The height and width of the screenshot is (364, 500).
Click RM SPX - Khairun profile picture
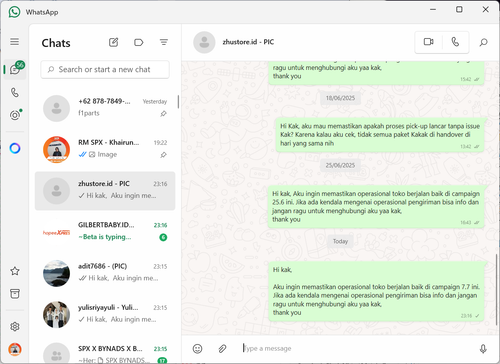[56, 150]
